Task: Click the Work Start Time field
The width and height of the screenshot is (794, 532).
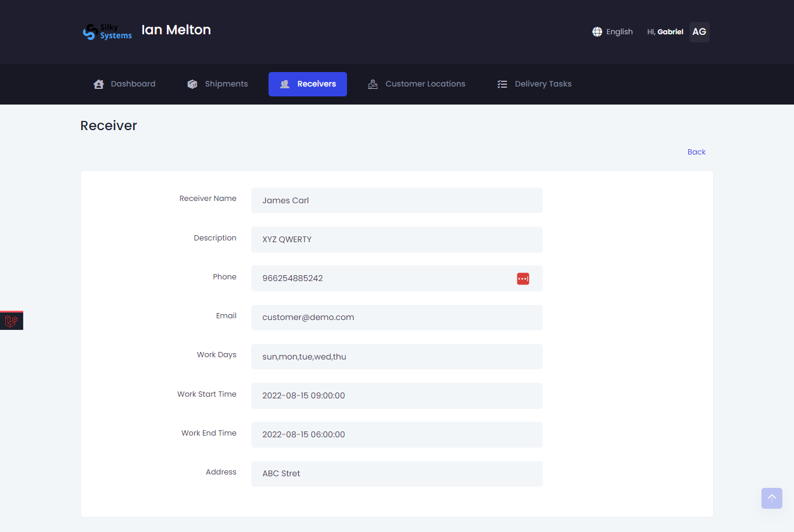Action: (x=396, y=396)
